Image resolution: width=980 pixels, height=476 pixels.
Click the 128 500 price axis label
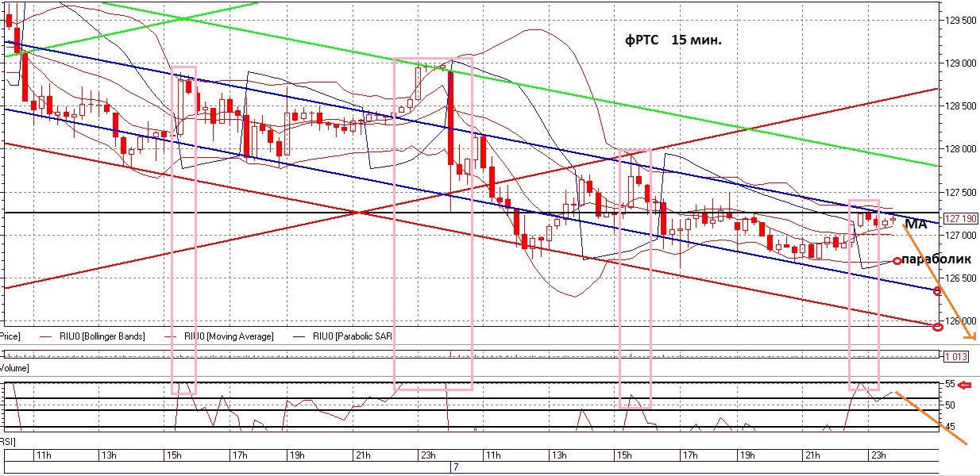pyautogui.click(x=959, y=106)
